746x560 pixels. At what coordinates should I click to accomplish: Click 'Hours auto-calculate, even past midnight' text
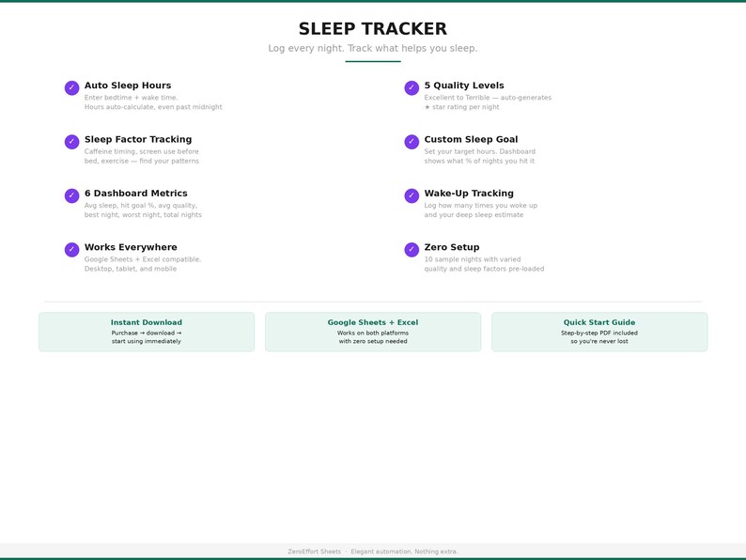click(x=153, y=107)
